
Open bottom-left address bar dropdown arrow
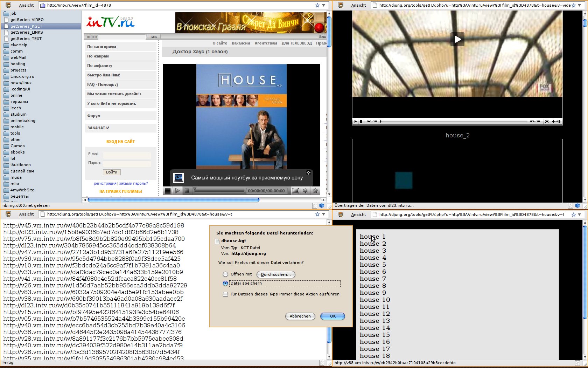pos(324,214)
